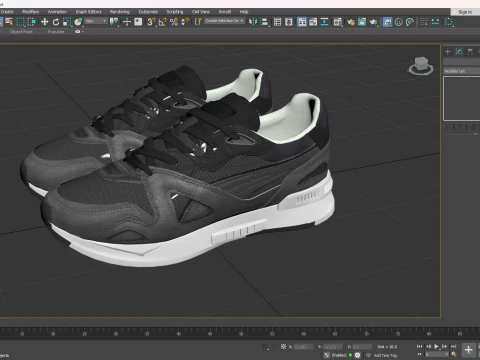
Task: Click the dotted list icon left of Sign In's toolbar row end
Action: (424, 22)
